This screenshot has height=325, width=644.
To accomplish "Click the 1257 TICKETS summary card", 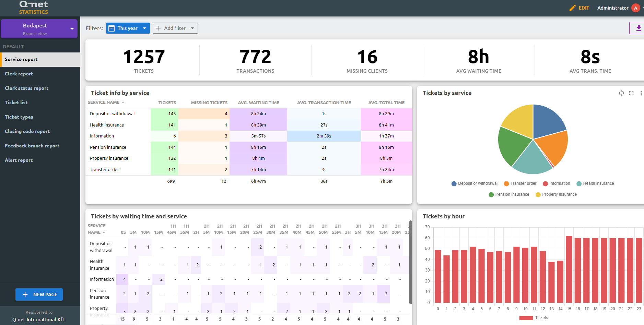I will pyautogui.click(x=144, y=61).
